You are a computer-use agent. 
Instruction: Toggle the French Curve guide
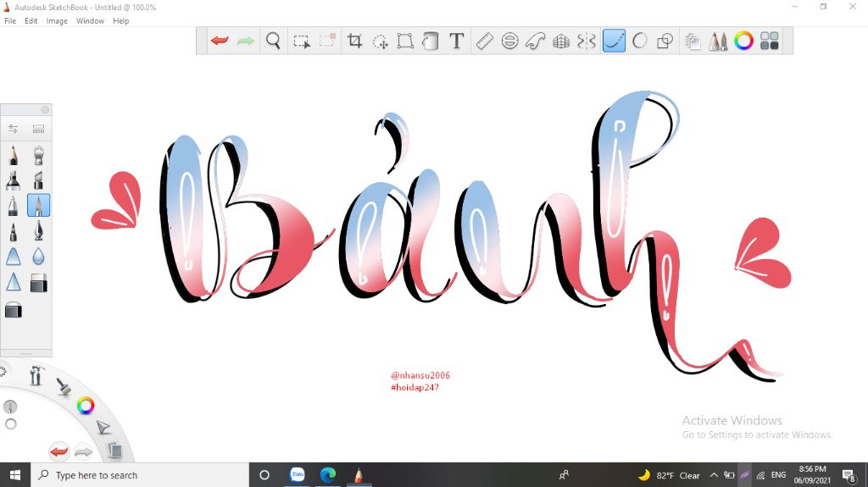coord(536,41)
